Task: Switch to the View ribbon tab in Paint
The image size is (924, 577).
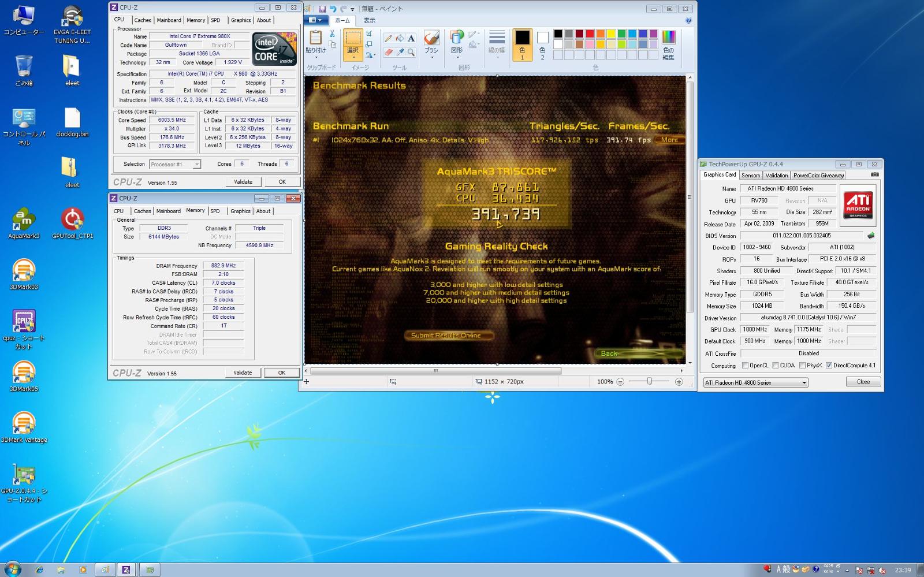Action: [x=369, y=20]
